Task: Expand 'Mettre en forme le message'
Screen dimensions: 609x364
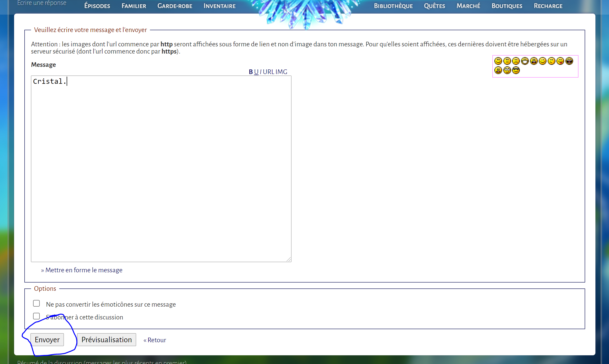Action: tap(84, 270)
